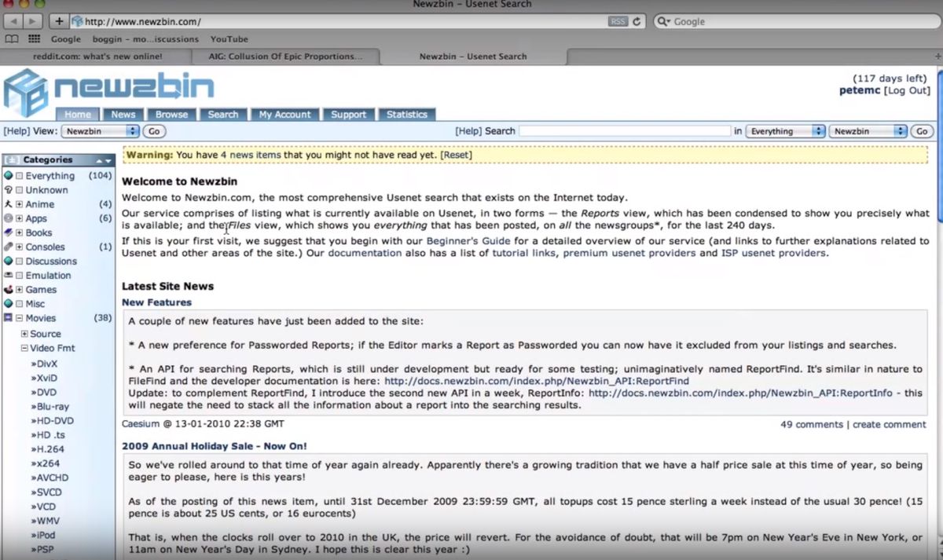
Task: Expand the Consoles category
Action: tap(20, 247)
